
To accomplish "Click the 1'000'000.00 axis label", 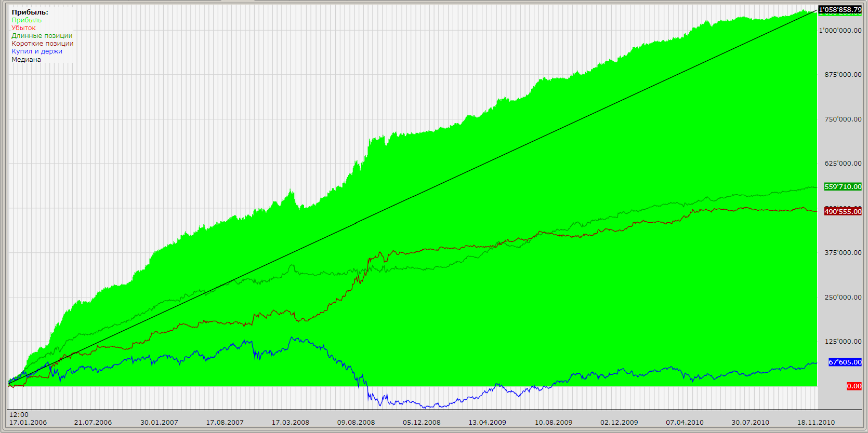I will 840,30.
